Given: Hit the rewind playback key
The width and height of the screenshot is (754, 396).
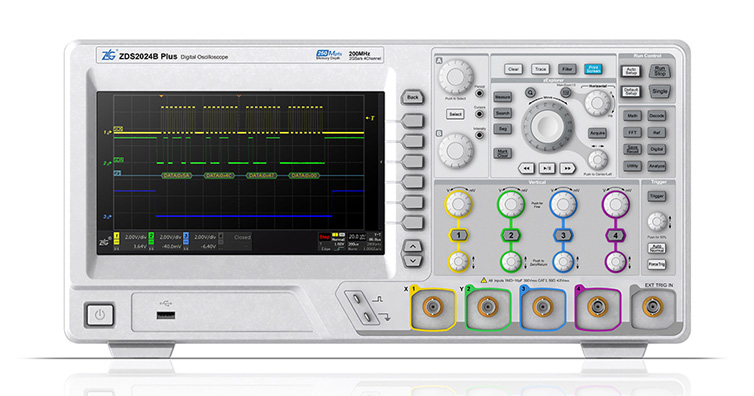Looking at the screenshot, I should pos(527,168).
